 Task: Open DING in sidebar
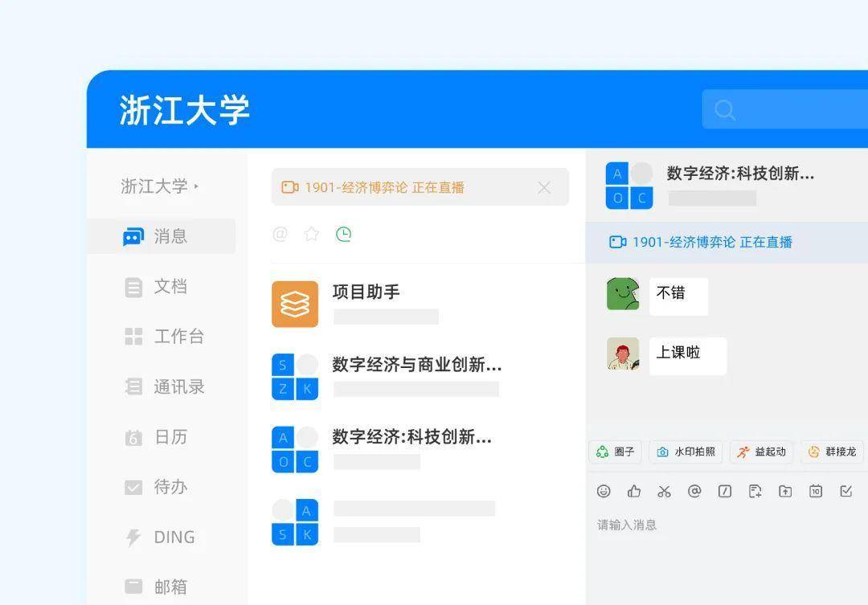(161, 537)
